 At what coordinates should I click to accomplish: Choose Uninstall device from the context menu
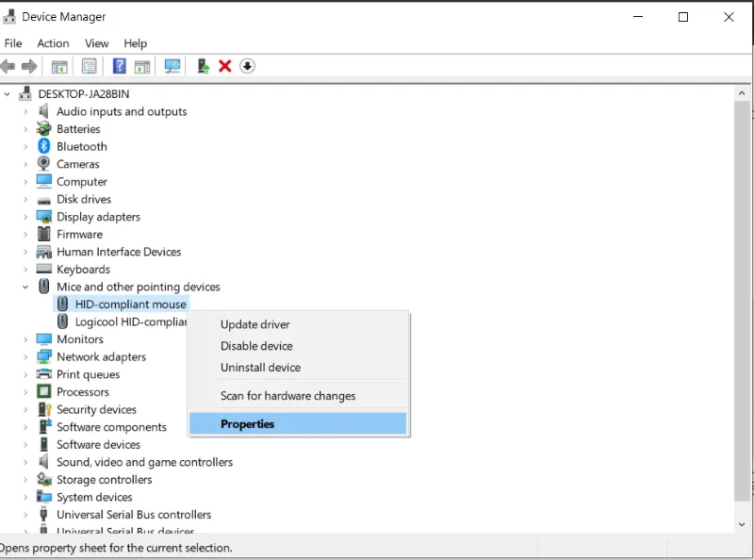(260, 368)
